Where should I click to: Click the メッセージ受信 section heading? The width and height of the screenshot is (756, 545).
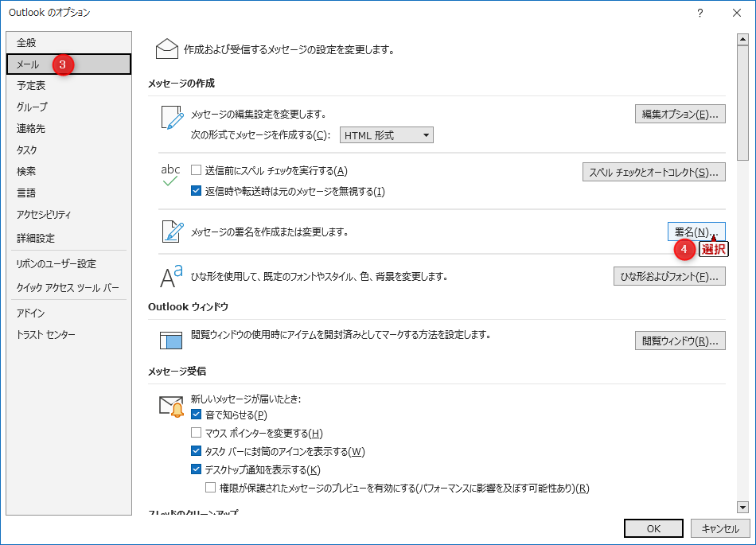(x=177, y=371)
